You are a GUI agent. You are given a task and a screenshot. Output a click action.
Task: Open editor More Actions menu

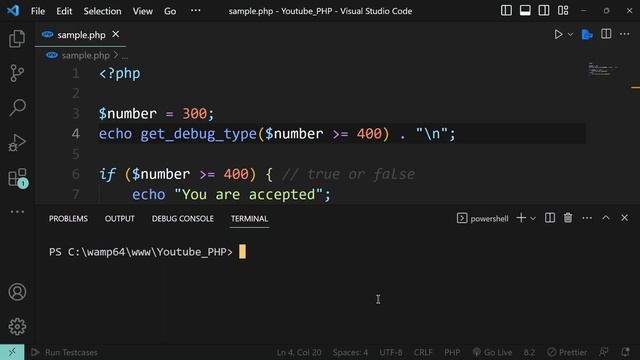tap(624, 34)
